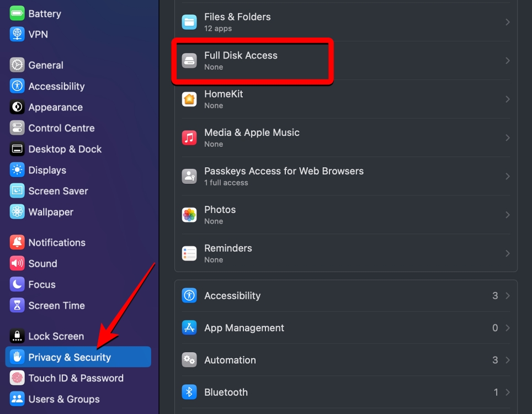Click the Photos flower icon
Screen dimensions: 532x414
(189, 215)
